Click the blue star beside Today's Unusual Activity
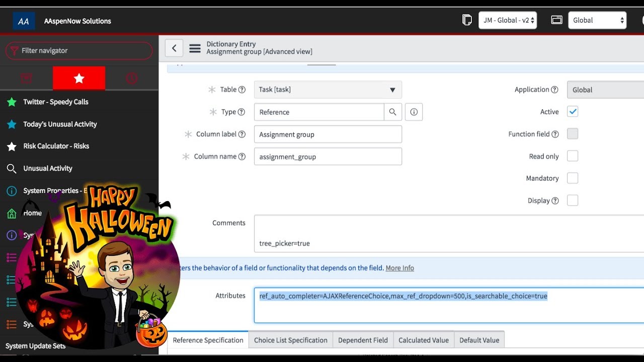 pyautogui.click(x=12, y=124)
